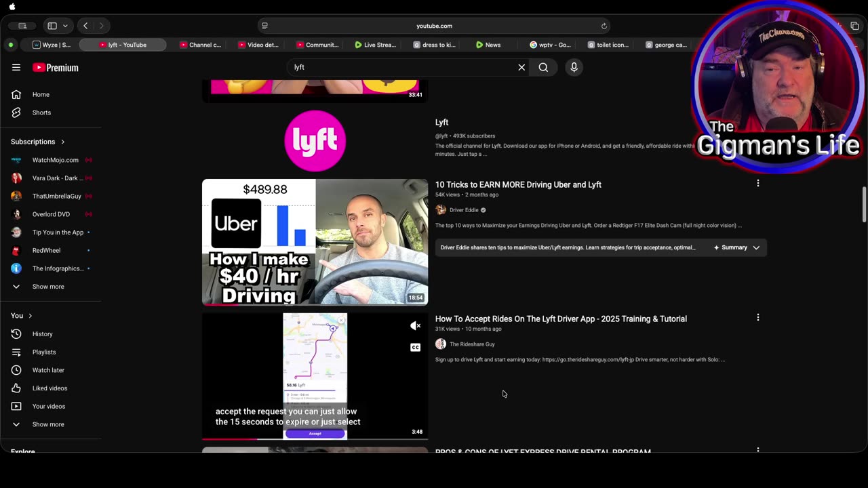
Task: Switch to the Live Strea... tab
Action: click(x=375, y=45)
